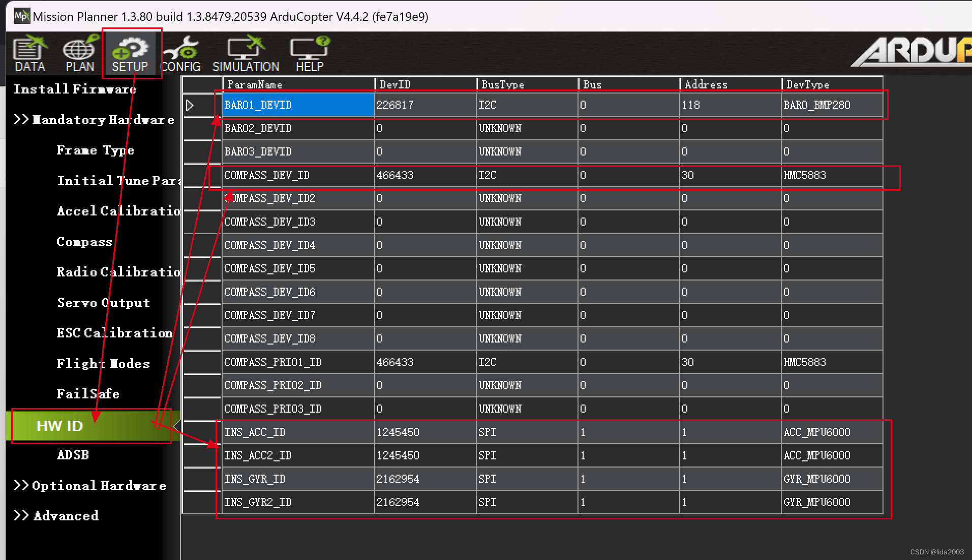This screenshot has width=972, height=560.
Task: Expand the Advanced section
Action: click(56, 516)
